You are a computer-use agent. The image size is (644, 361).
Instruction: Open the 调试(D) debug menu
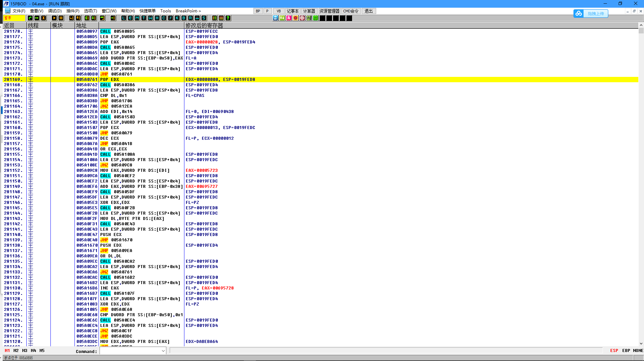tap(55, 11)
